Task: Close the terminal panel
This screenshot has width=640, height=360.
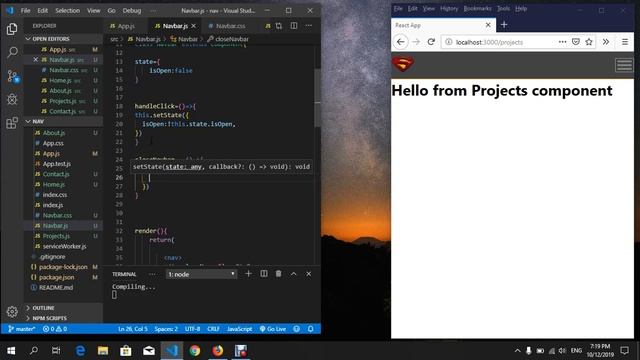Action: 309,274
